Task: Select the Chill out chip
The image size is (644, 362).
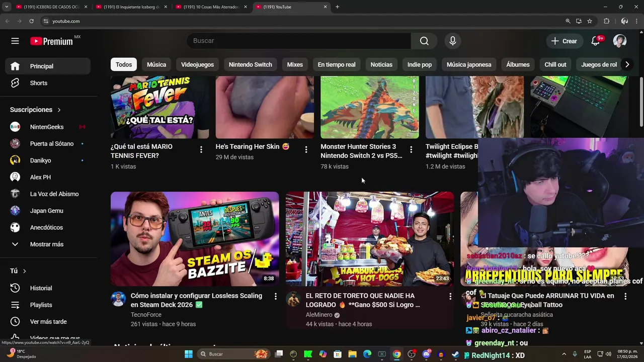Action: (555, 64)
